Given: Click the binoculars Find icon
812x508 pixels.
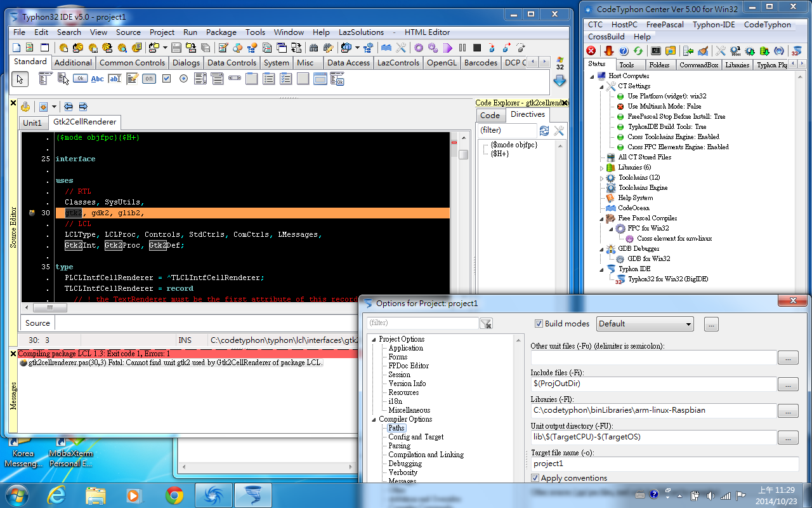Looking at the screenshot, I should [313, 48].
